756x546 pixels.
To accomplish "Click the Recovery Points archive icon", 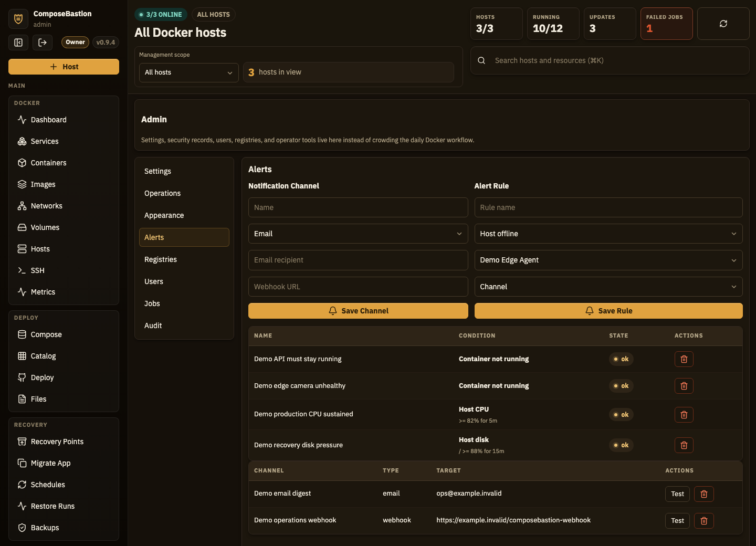I will (x=22, y=442).
